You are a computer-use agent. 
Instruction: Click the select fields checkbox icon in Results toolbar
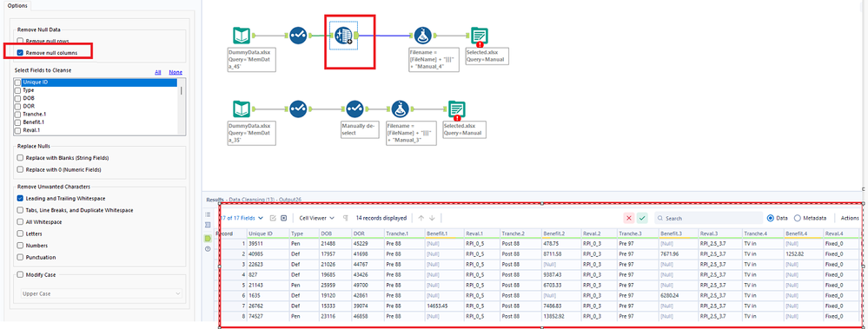pos(273,219)
